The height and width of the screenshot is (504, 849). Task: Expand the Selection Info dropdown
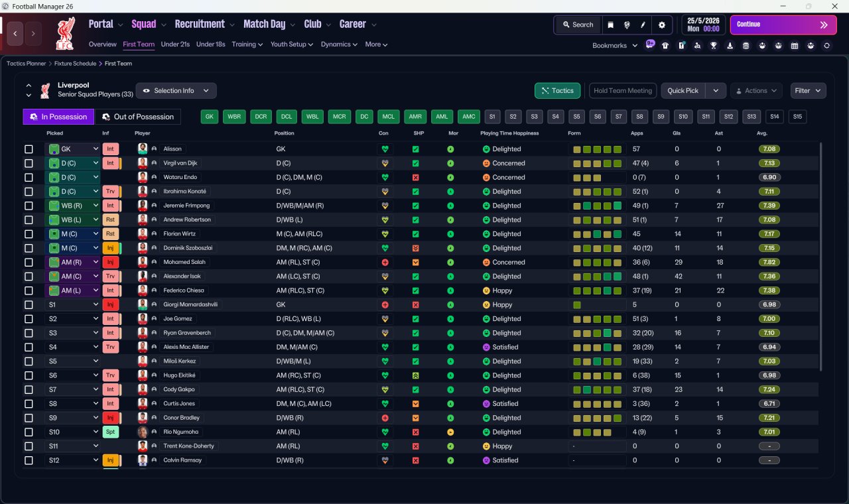click(x=176, y=91)
